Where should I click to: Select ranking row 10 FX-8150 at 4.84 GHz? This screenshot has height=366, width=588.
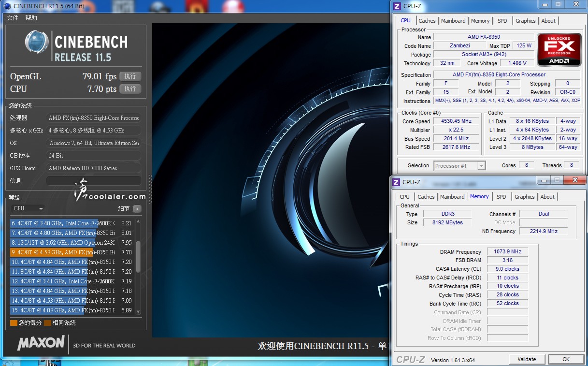click(x=72, y=262)
